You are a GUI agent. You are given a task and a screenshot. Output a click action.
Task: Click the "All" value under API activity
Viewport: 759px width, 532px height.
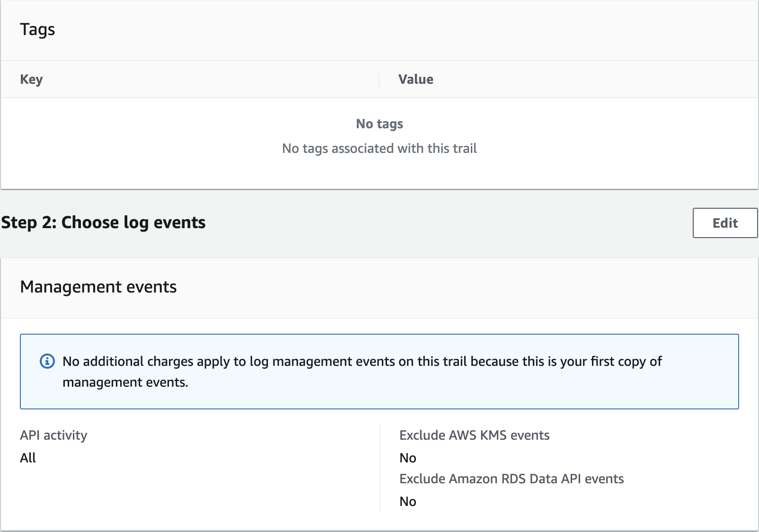coord(28,458)
